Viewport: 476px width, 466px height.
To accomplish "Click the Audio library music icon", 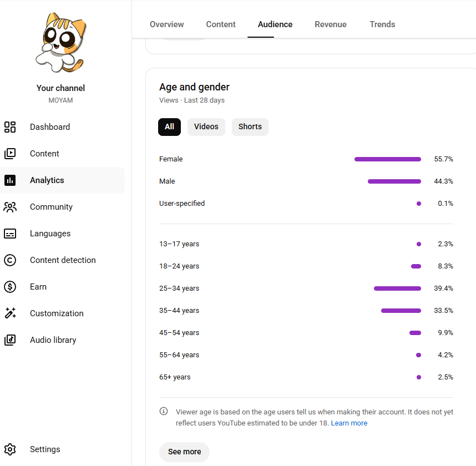I will point(10,340).
